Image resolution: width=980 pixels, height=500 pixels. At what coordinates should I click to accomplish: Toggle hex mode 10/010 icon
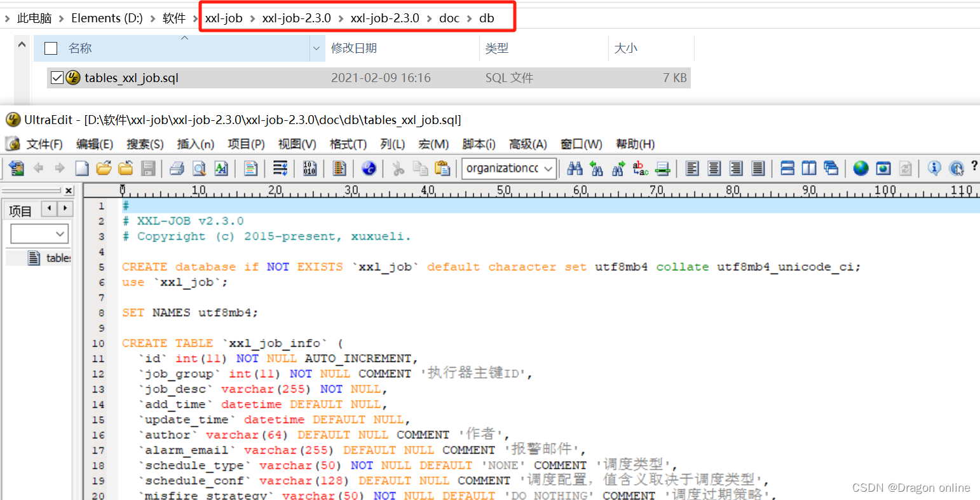(x=310, y=168)
